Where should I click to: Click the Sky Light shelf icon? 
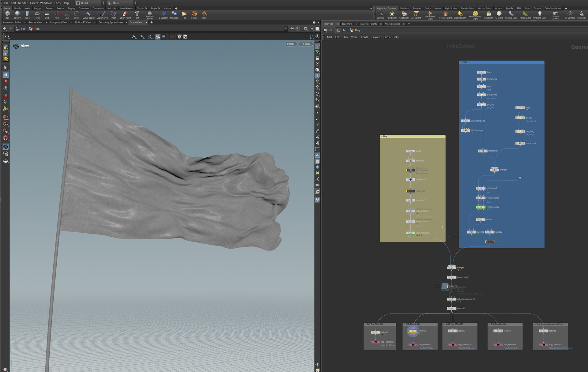(x=488, y=14)
